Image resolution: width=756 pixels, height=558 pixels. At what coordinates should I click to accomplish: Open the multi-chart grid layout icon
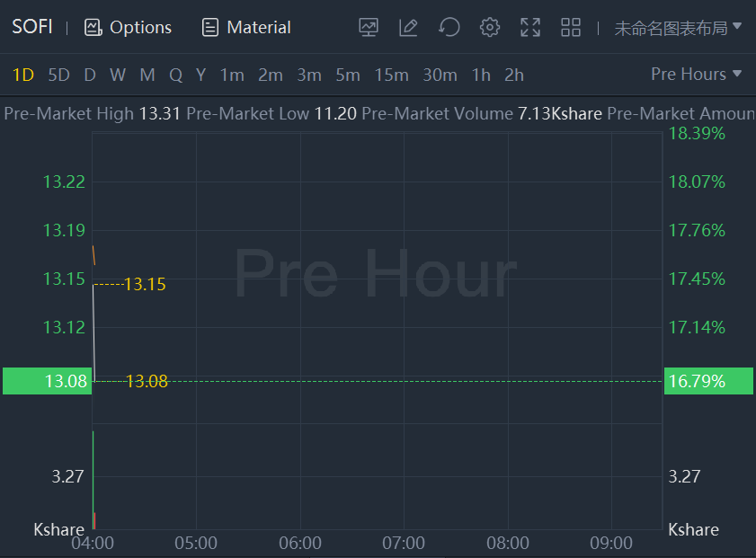tap(571, 27)
